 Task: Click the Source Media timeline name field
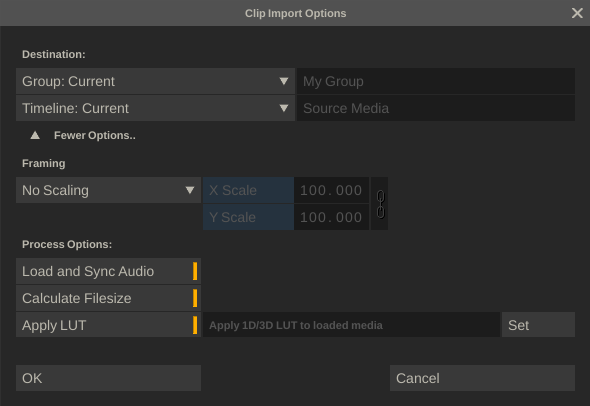click(x=436, y=108)
